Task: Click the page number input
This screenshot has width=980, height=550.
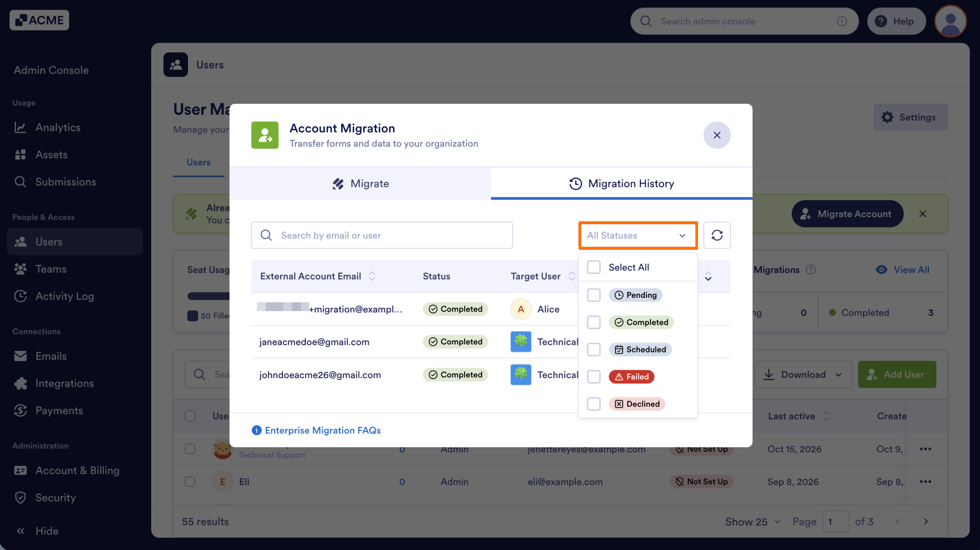Action: [x=836, y=522]
